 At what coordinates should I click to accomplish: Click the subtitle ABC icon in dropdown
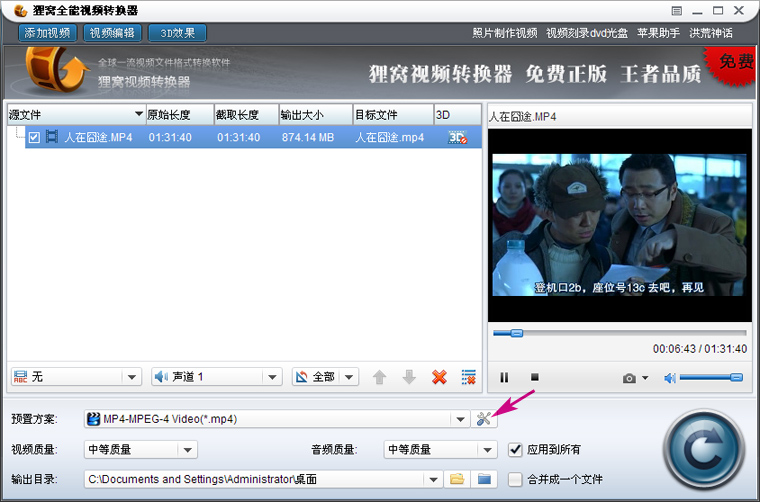pyautogui.click(x=21, y=376)
